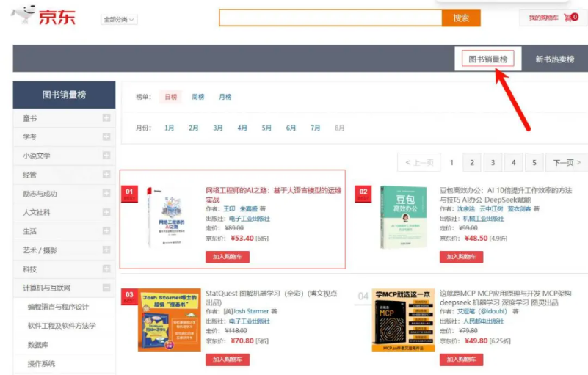Open 学MCP就选这一本 book cover
The height and width of the screenshot is (375, 588).
click(404, 320)
